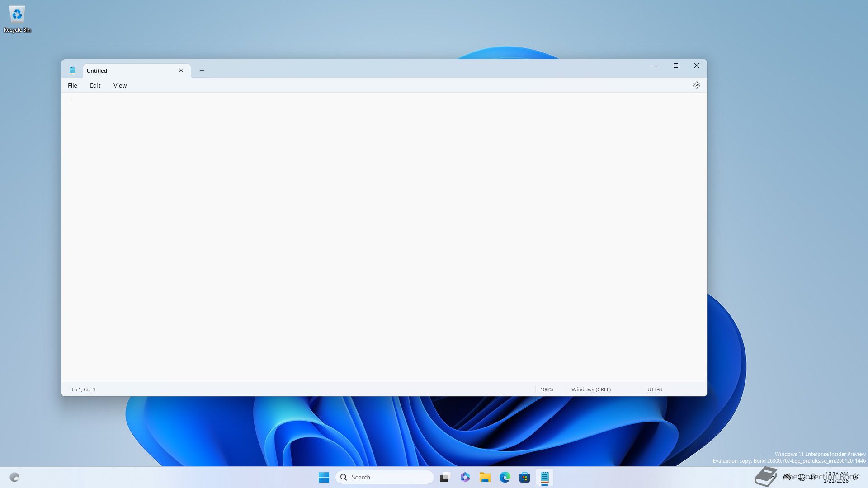
Task: Click the Windows (CRLF) line ending indicator
Action: coord(591,389)
